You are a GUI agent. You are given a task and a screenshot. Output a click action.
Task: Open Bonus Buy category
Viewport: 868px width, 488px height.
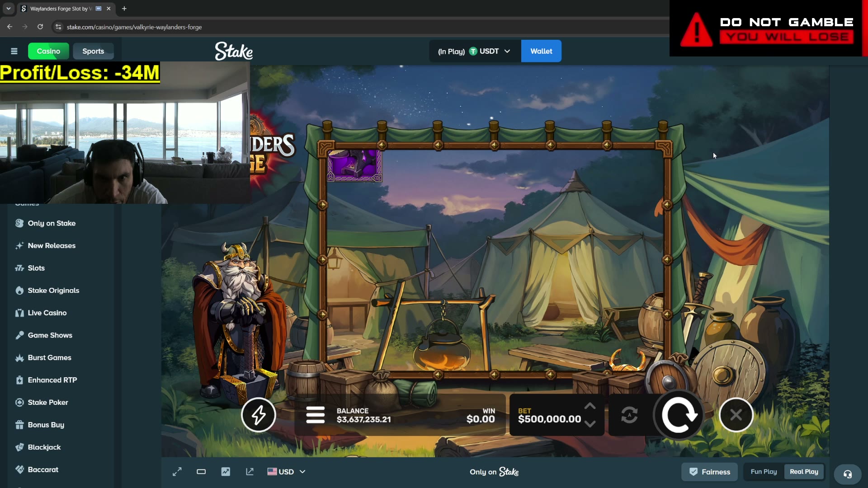tap(46, 425)
